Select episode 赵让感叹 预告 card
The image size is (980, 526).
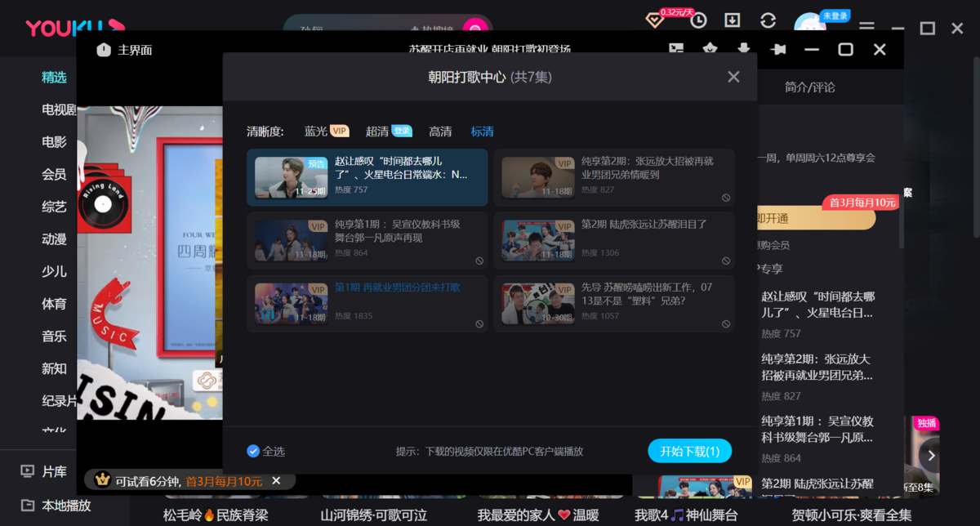coord(367,177)
